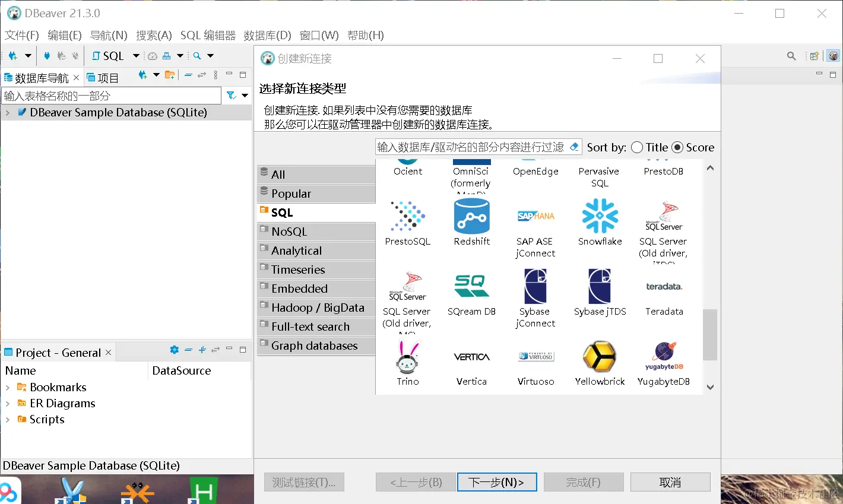Click the orange new folder icon in navigator

tap(170, 75)
